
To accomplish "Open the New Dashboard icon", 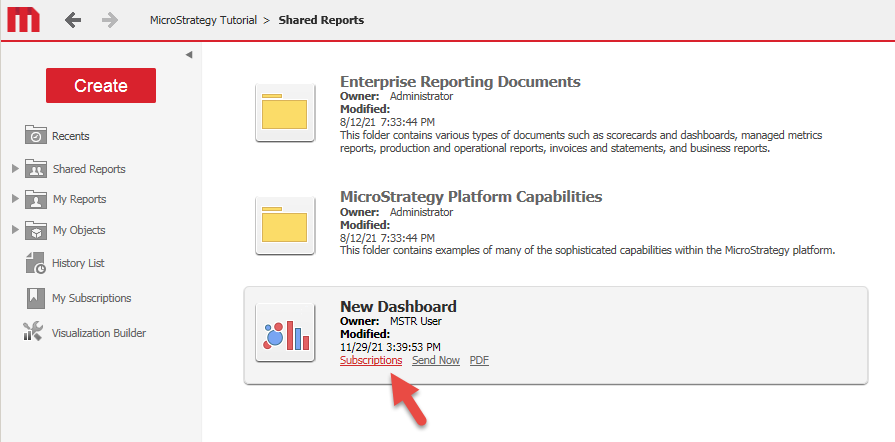I will 285,332.
